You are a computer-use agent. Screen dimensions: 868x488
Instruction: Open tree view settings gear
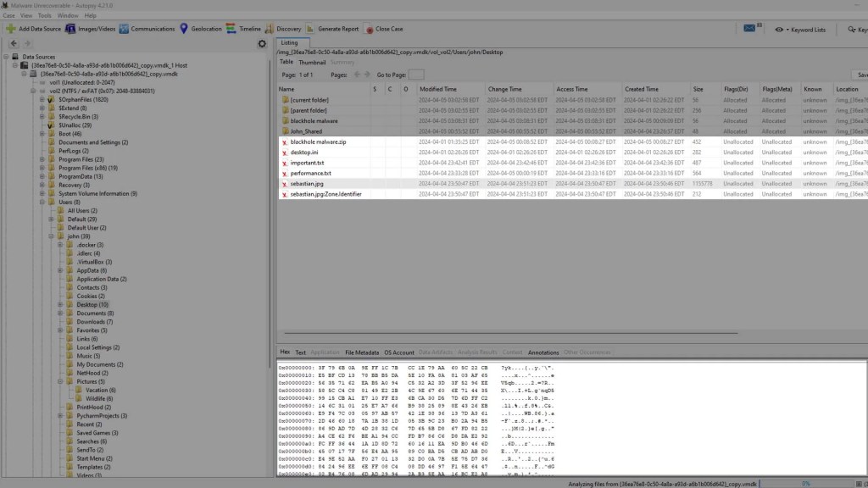tap(262, 43)
